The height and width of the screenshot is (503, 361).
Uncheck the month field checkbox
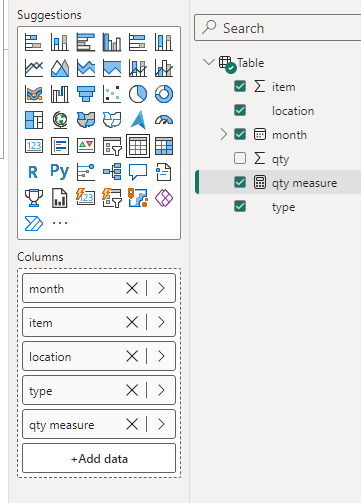[x=240, y=134]
